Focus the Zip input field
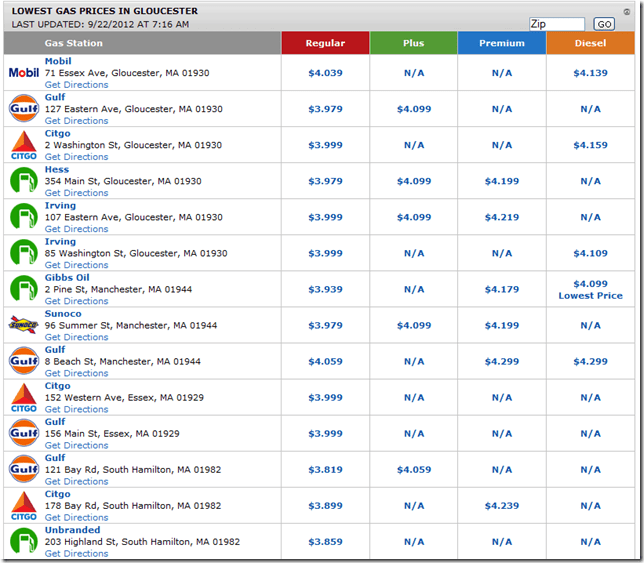The width and height of the screenshot is (644, 563). coord(557,24)
